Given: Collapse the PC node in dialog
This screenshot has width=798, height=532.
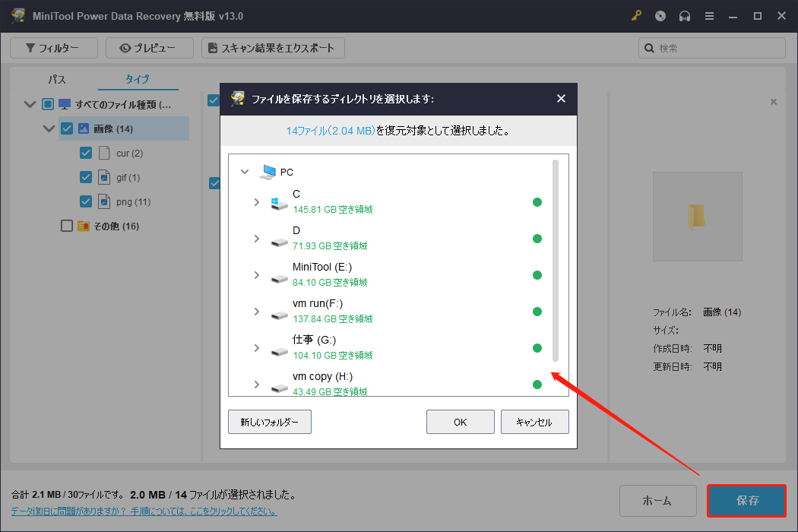Looking at the screenshot, I should tap(245, 172).
